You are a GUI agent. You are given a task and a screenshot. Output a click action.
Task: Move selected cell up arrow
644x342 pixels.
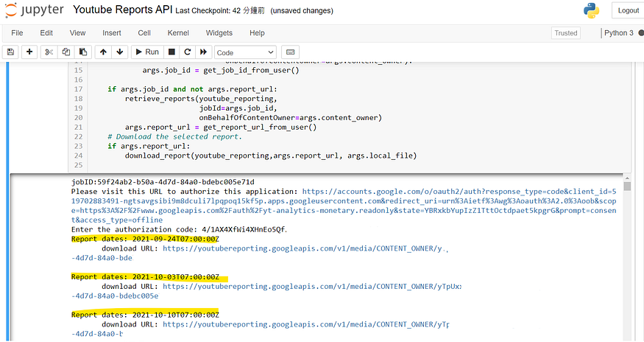point(103,52)
